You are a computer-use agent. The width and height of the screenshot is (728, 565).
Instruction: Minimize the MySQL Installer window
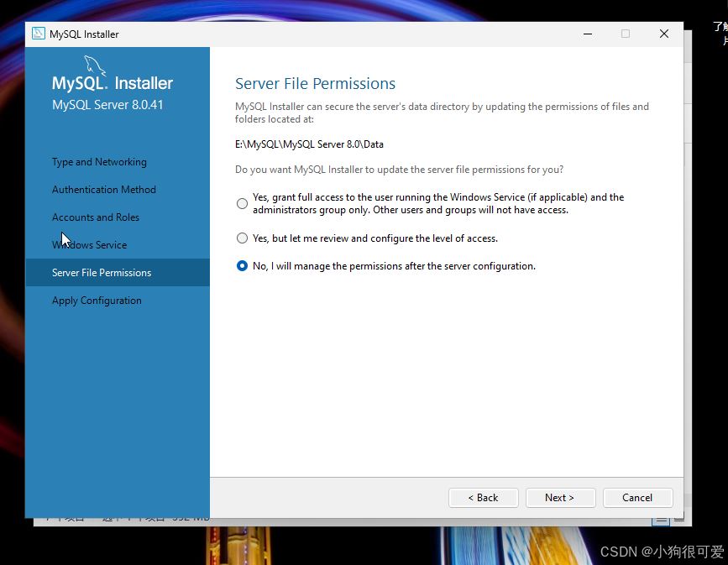588,34
